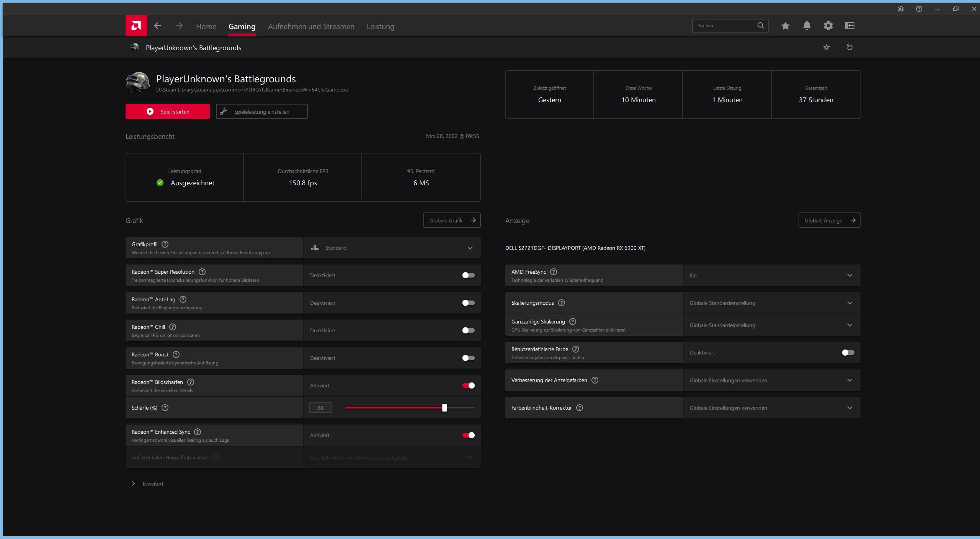This screenshot has height=539, width=980.
Task: Turn off the Radeon Bildschärfen toggle
Action: coord(468,385)
